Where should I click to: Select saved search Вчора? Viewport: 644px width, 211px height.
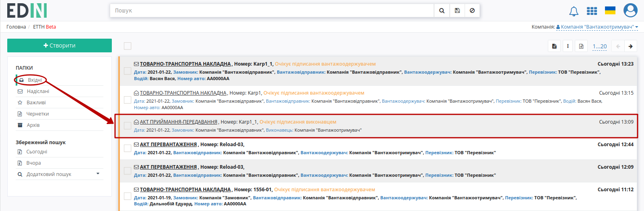(x=34, y=163)
